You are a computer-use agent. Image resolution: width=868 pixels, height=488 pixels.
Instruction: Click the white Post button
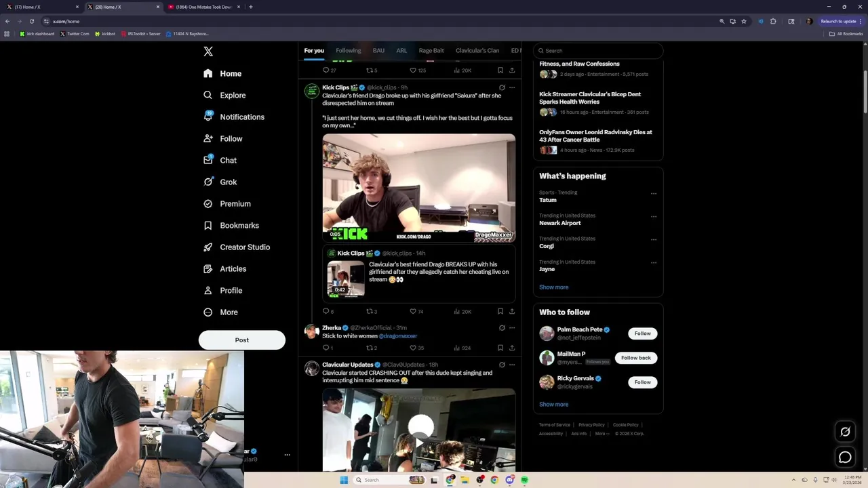(242, 340)
